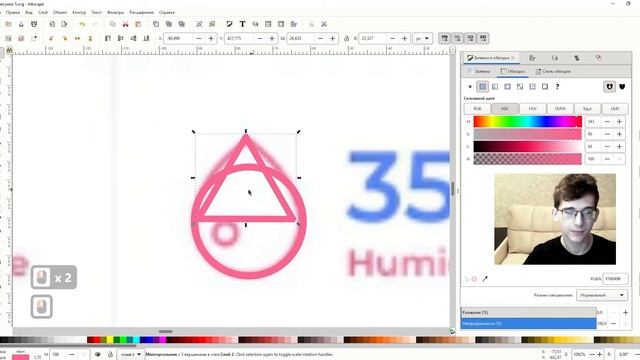Click Flip horizontally icon
This screenshot has height=360, width=640.
point(77,38)
